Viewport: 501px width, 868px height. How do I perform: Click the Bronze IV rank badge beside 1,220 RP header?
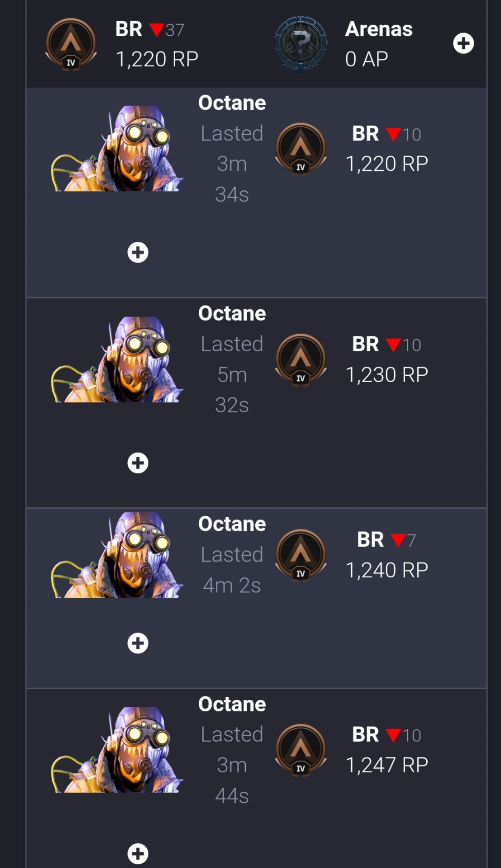71,45
